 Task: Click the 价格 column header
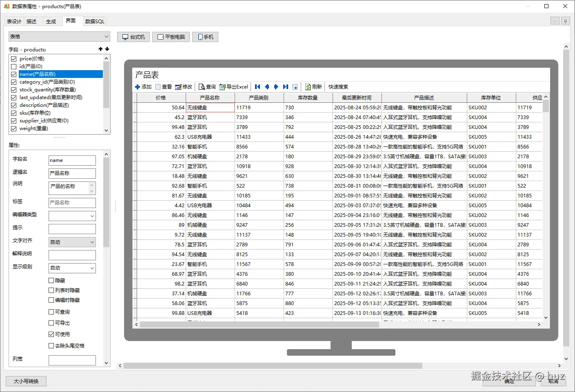[161, 98]
